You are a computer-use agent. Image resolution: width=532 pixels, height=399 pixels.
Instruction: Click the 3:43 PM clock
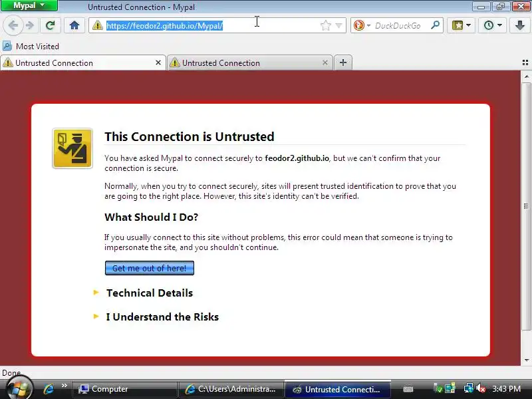[x=506, y=389]
